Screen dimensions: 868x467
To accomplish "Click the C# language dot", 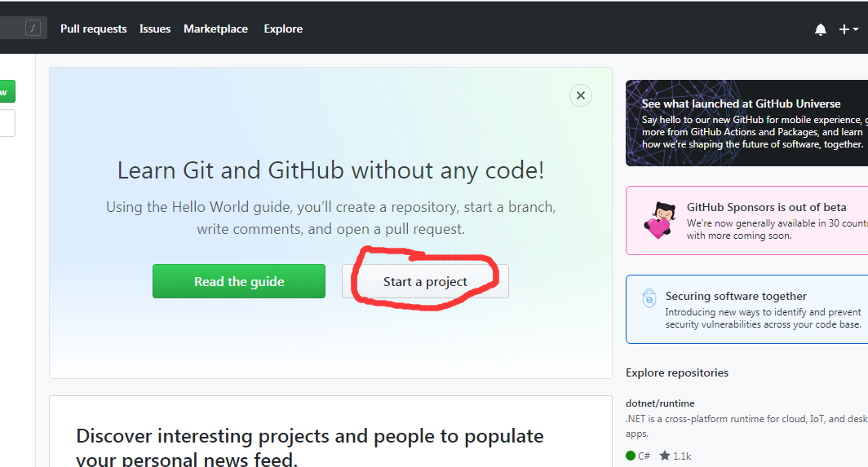I will coord(631,456).
